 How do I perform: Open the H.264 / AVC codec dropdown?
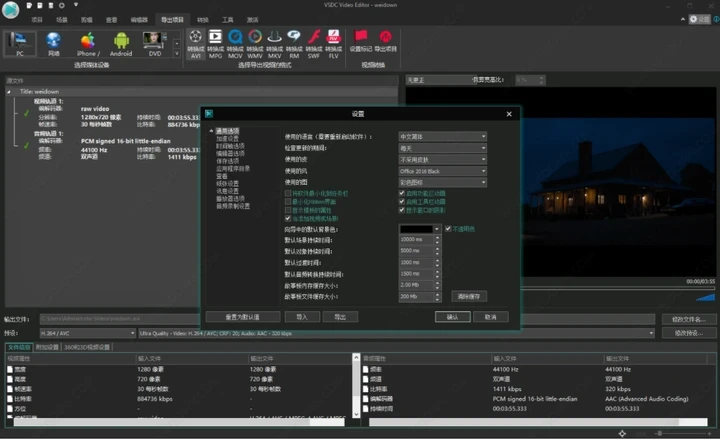point(87,333)
